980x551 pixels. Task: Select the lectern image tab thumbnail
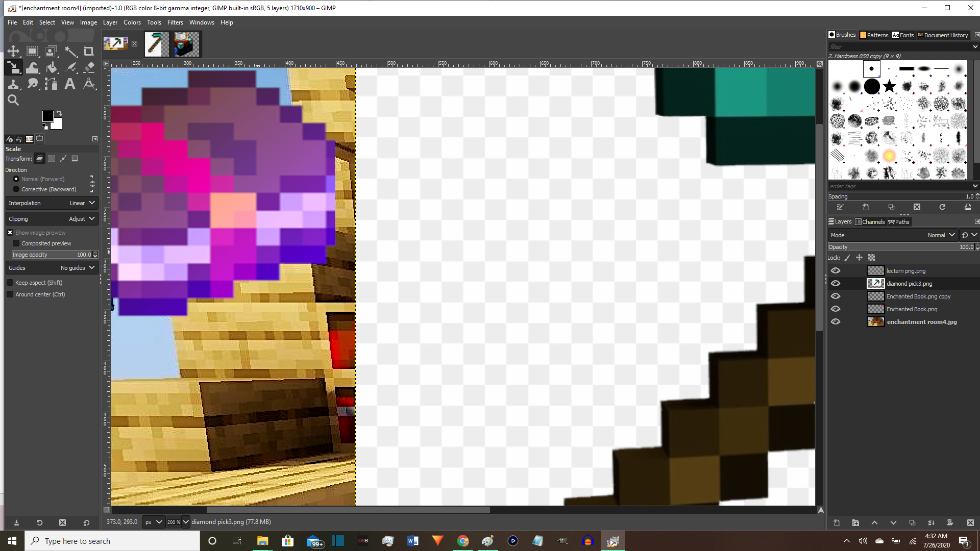(x=186, y=44)
